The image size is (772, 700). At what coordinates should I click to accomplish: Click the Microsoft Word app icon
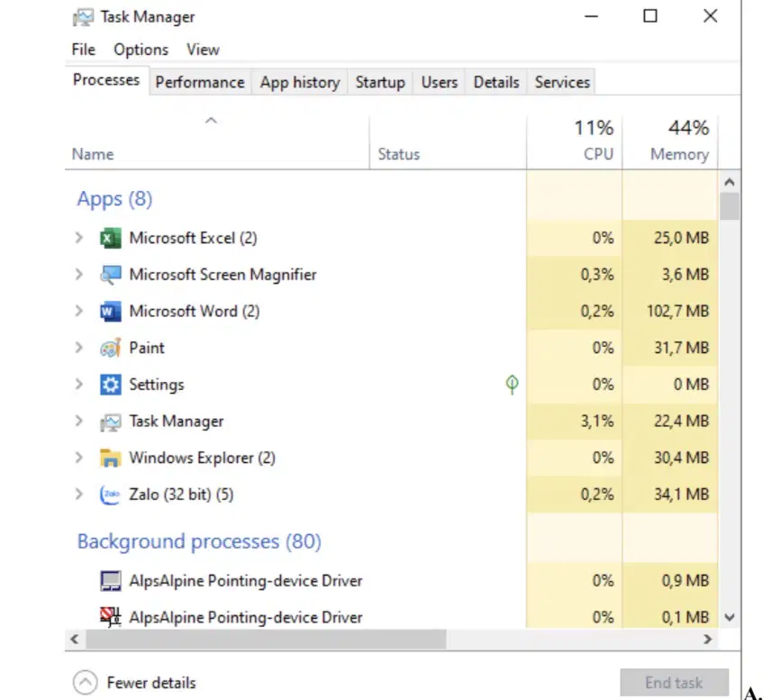coord(110,311)
